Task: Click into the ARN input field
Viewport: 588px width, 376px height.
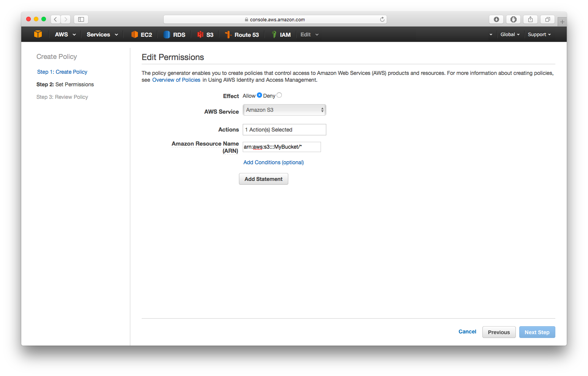Action: tap(281, 147)
